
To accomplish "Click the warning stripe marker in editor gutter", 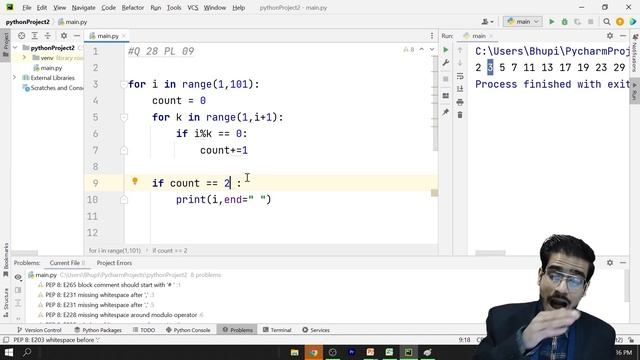I will [434, 193].
